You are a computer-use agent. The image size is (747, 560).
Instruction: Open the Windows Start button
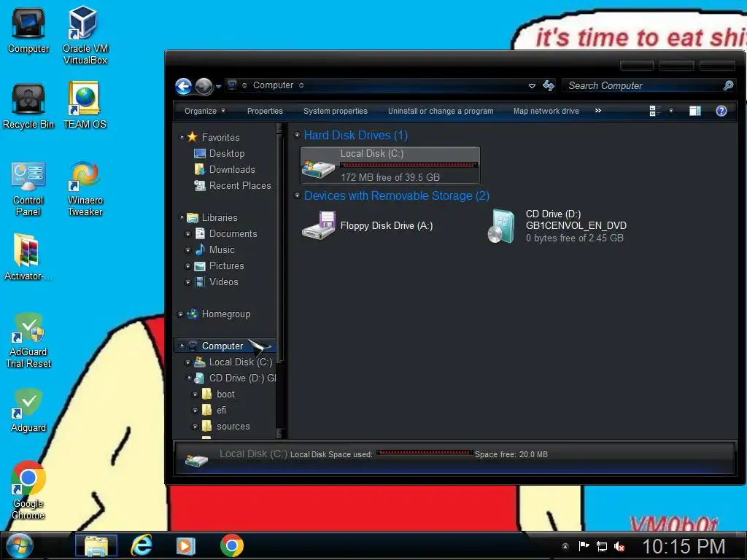tap(20, 545)
